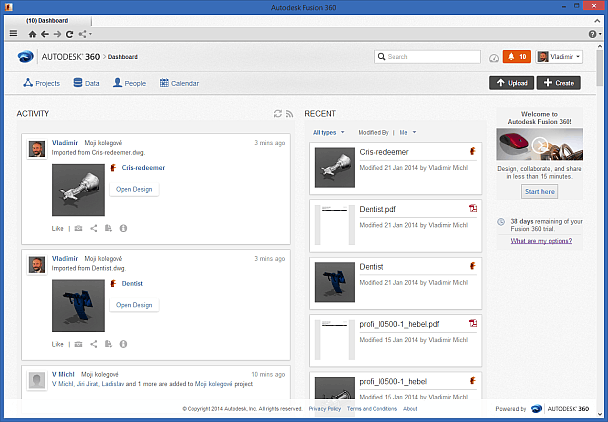This screenshot has width=608, height=422.
Task: Open the About footer link
Action: click(x=410, y=409)
